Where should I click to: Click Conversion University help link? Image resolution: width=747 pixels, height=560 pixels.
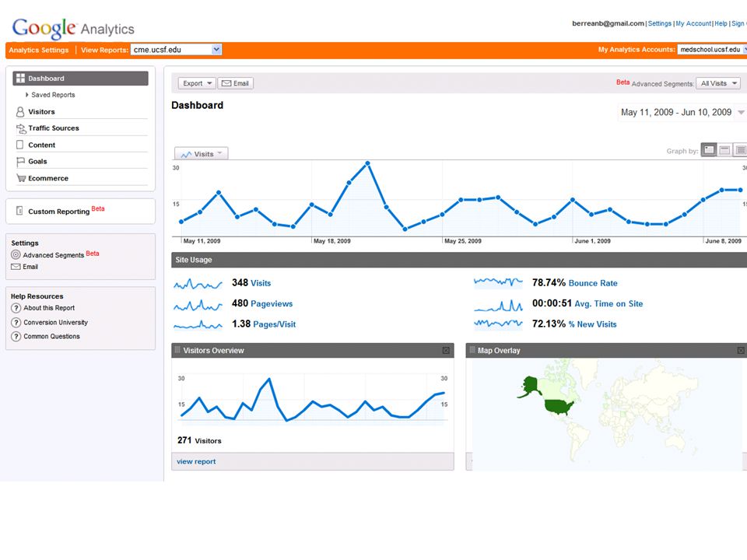point(56,322)
